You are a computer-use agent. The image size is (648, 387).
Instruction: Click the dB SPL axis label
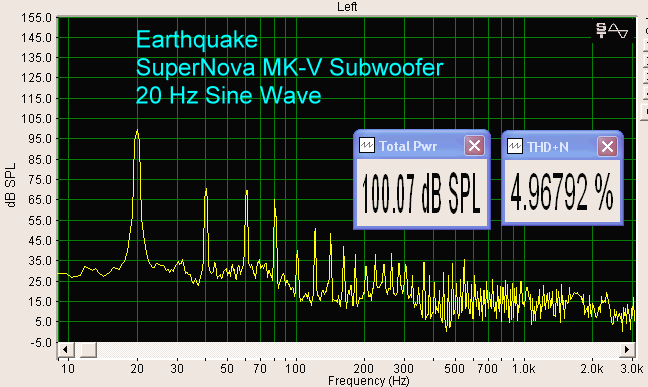pyautogui.click(x=11, y=185)
